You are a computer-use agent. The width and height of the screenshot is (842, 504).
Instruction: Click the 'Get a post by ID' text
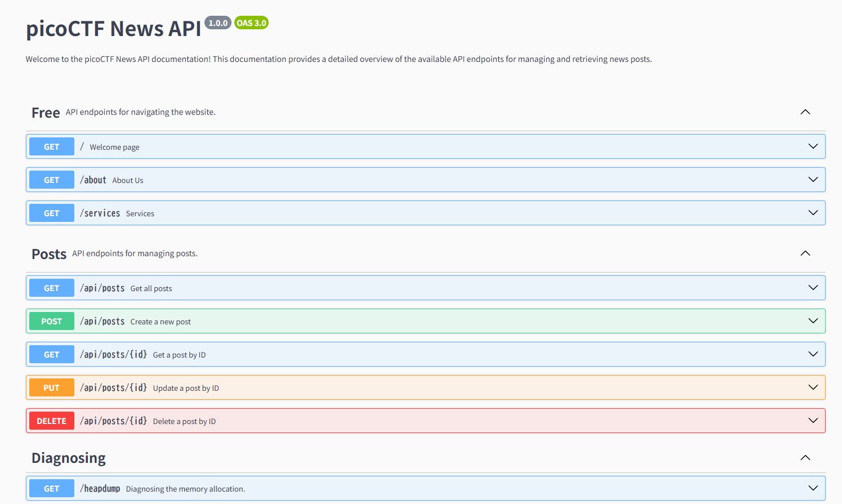click(x=180, y=355)
